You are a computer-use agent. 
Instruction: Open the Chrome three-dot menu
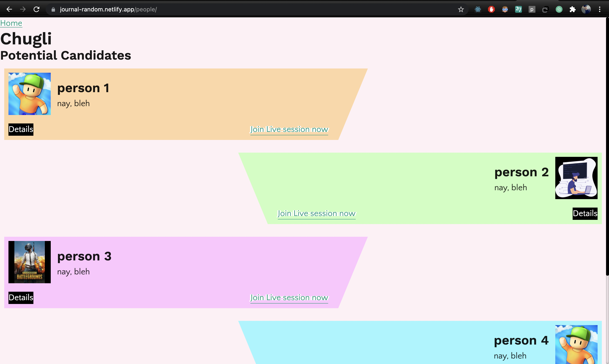pyautogui.click(x=600, y=9)
